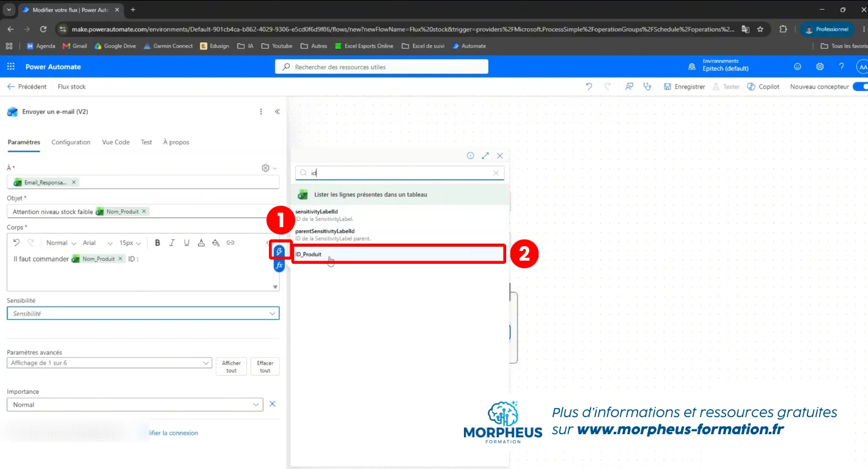This screenshot has height=469, width=868.
Task: Send feedback using the smiley icon
Action: (x=798, y=67)
